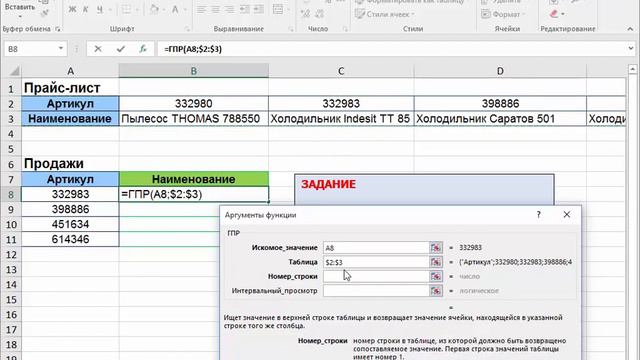The width and height of the screenshot is (640, 360).
Task: Click range selector icon for Интервальный_просмотр
Action: tap(436, 291)
